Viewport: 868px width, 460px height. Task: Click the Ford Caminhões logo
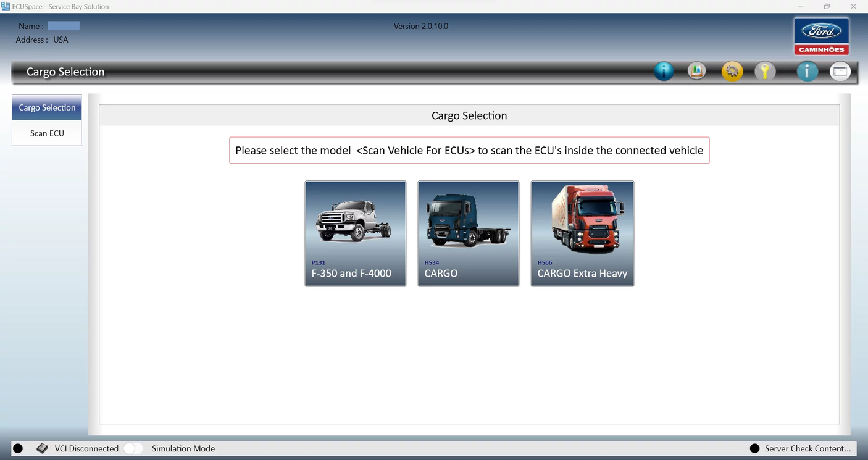point(821,35)
